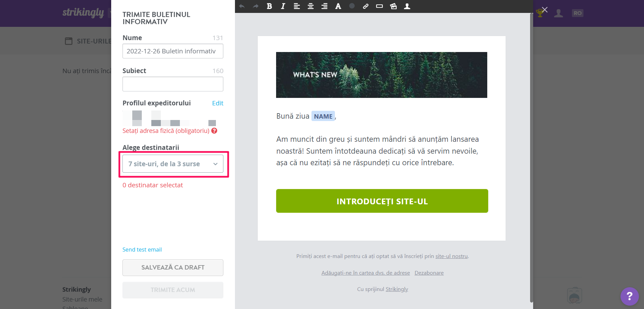Click the NAME placeholder tag

click(x=323, y=116)
